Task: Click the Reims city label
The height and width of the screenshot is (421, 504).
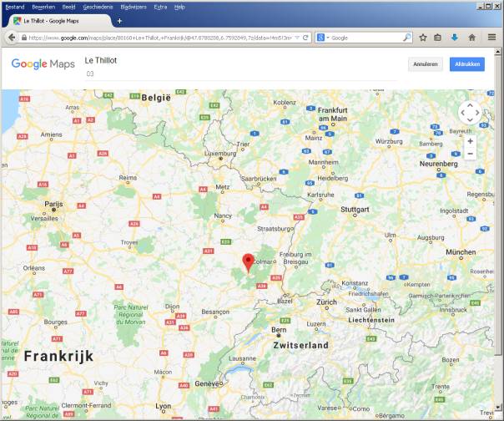Action: coord(128,178)
